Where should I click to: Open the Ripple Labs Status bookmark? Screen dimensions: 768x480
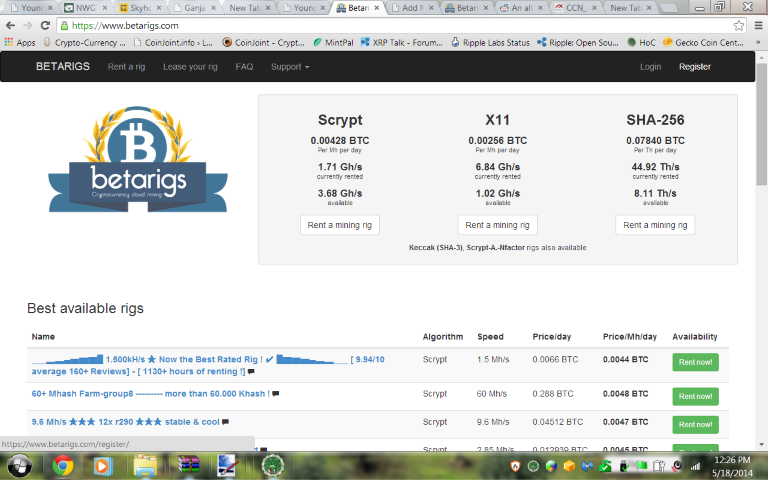490,43
